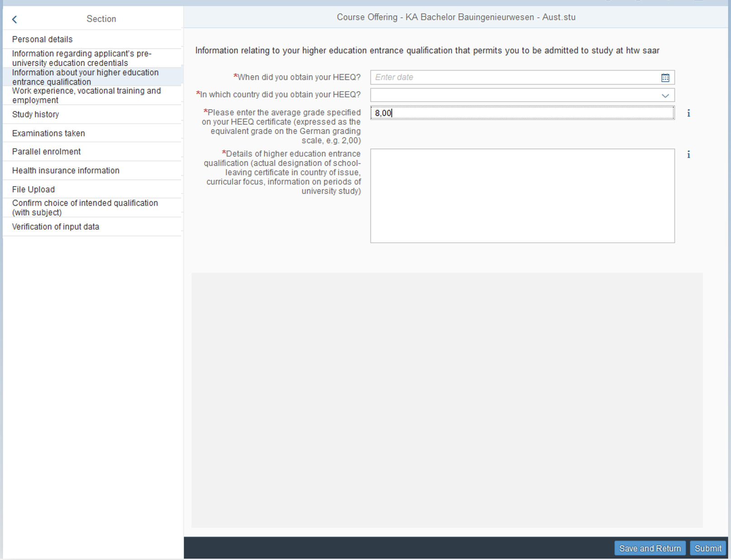
Task: Open Health insurance information section
Action: [x=66, y=171]
